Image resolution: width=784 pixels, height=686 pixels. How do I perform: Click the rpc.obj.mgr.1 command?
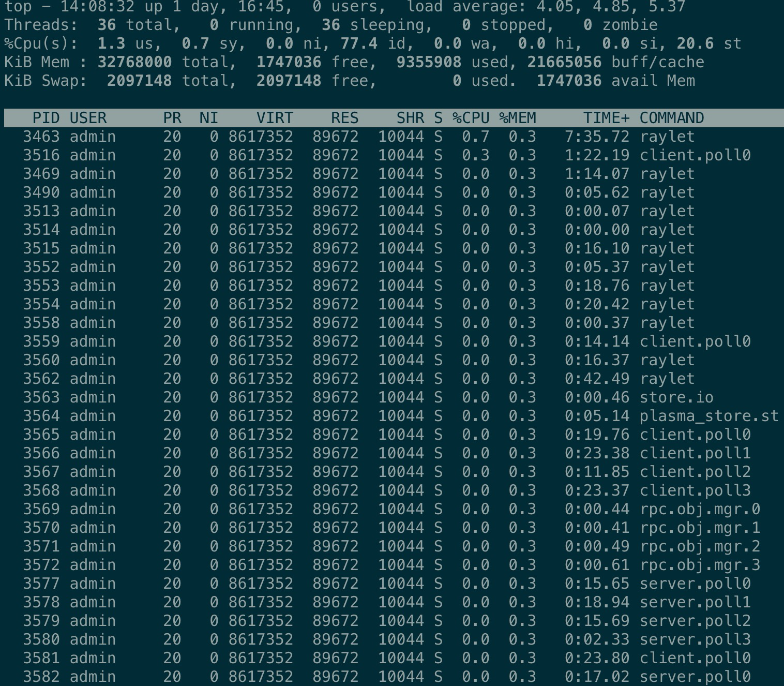(x=700, y=528)
